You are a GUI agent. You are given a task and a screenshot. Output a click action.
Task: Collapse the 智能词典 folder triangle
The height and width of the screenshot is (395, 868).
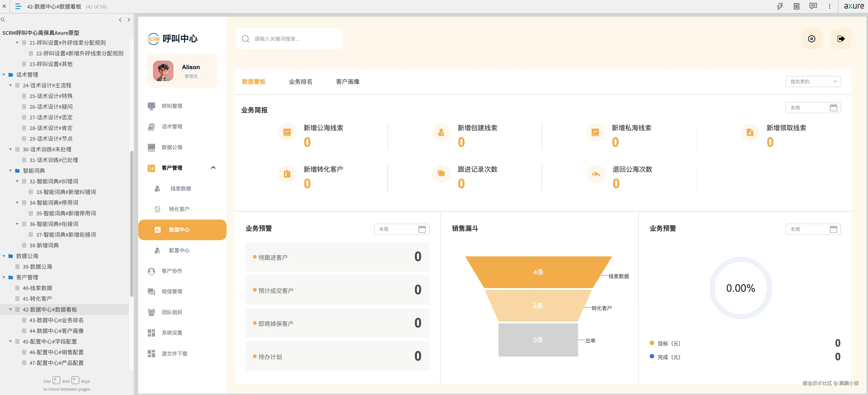coord(10,171)
